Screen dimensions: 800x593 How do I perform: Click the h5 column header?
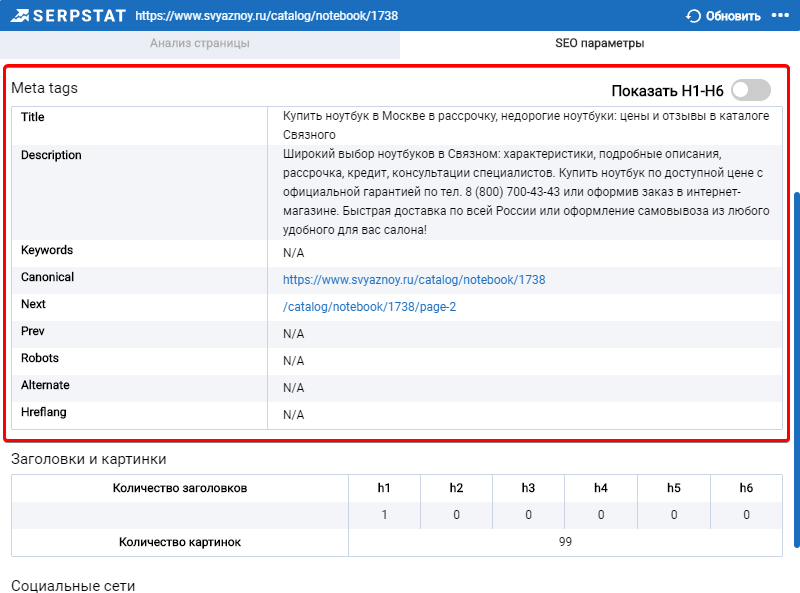pyautogui.click(x=673, y=488)
